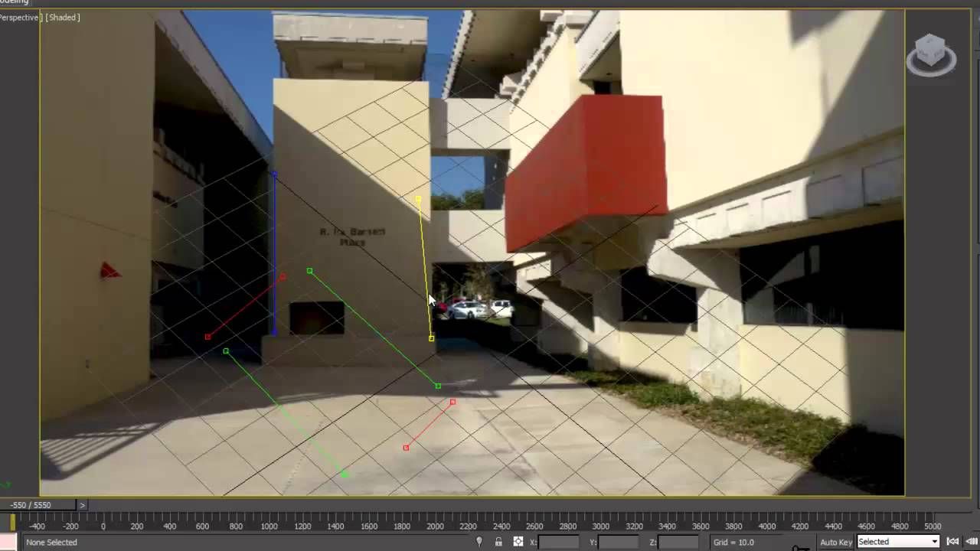980x551 pixels.
Task: Click frame 0 on the track bar
Action: pyautogui.click(x=103, y=526)
